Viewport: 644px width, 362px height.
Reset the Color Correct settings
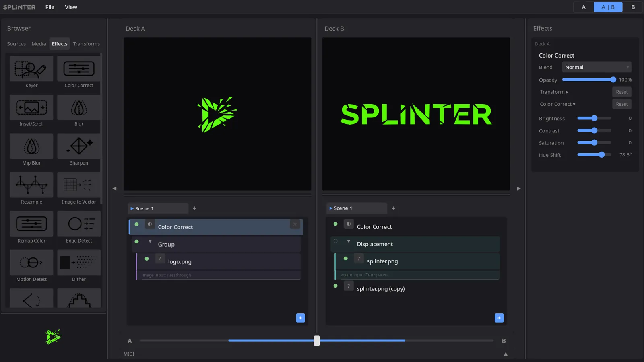[622, 104]
